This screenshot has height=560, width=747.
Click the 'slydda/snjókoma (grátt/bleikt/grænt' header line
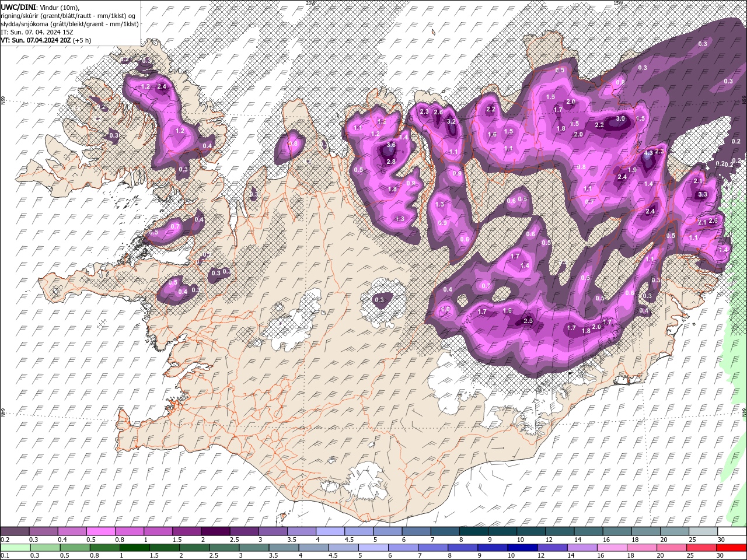click(x=69, y=24)
